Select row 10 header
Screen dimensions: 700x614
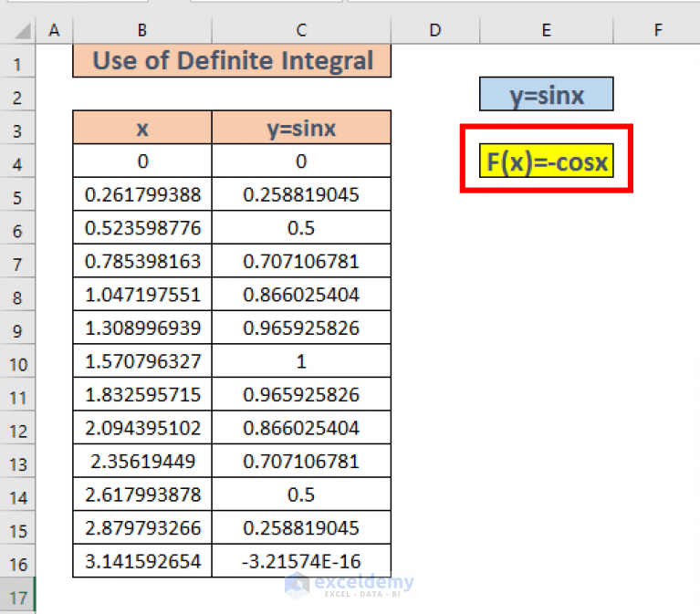pyautogui.click(x=18, y=361)
